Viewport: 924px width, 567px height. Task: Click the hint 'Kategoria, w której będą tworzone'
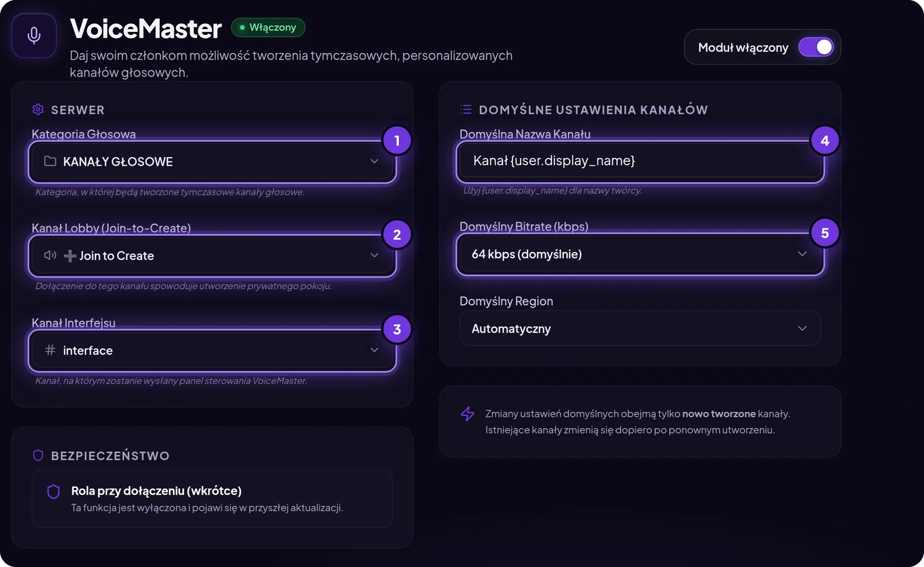click(x=169, y=192)
